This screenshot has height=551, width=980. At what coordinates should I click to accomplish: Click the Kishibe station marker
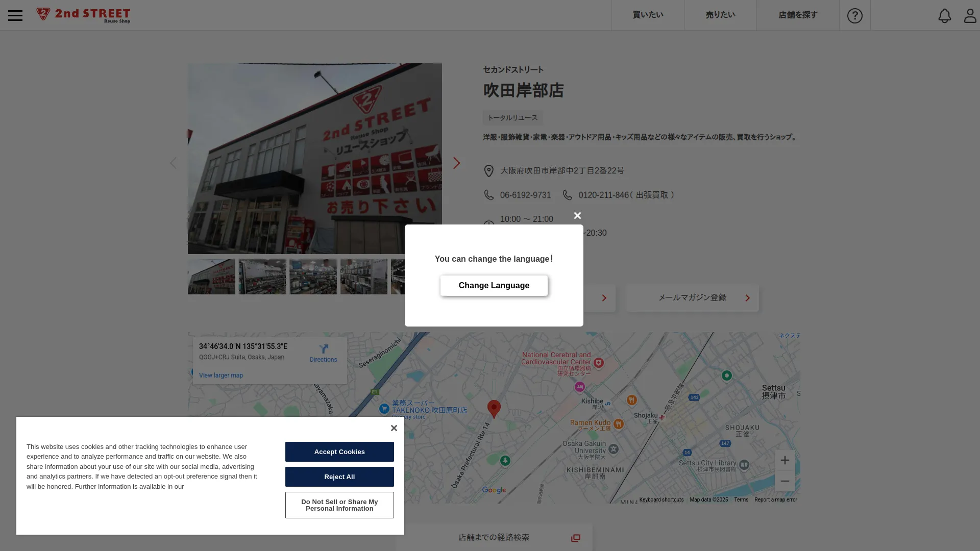[x=607, y=404]
